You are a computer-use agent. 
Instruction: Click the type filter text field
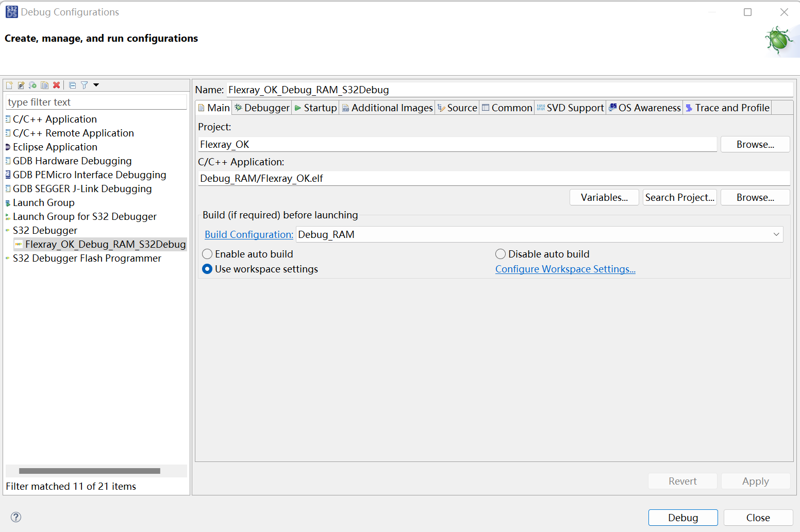tap(96, 102)
